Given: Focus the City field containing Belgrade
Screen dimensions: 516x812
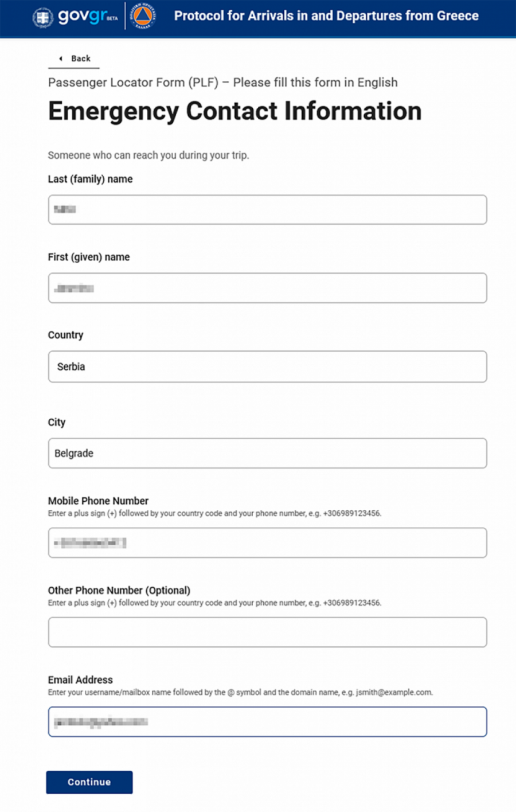Looking at the screenshot, I should pos(267,453).
